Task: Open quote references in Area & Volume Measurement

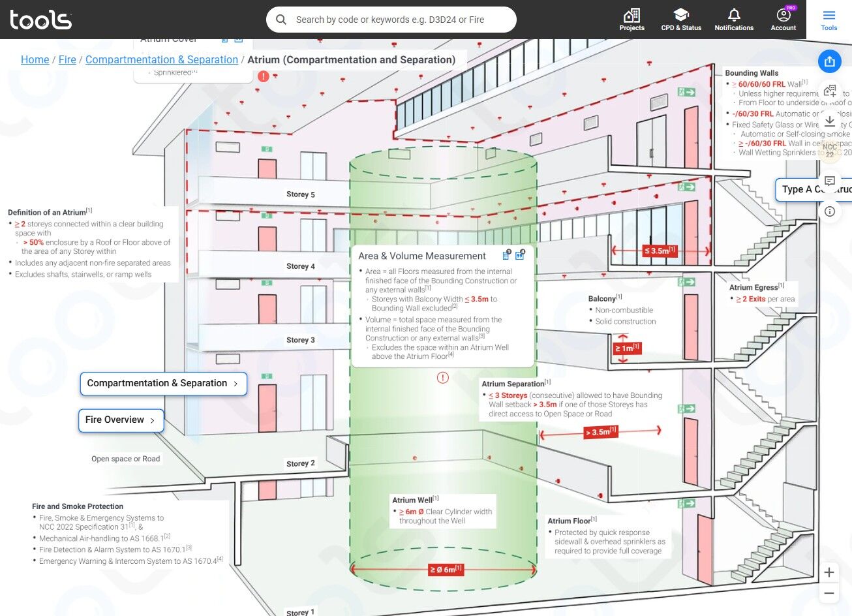Action: click(520, 255)
